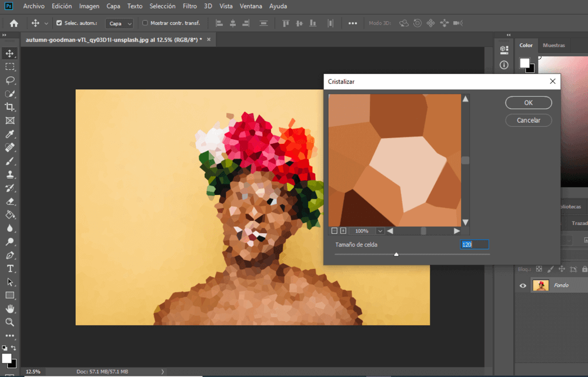The image size is (588, 377).
Task: Select the Horizontal Type tool
Action: point(10,268)
